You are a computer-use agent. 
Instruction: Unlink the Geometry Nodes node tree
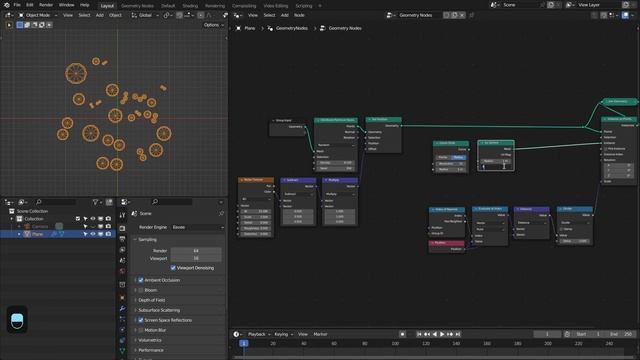coord(462,15)
